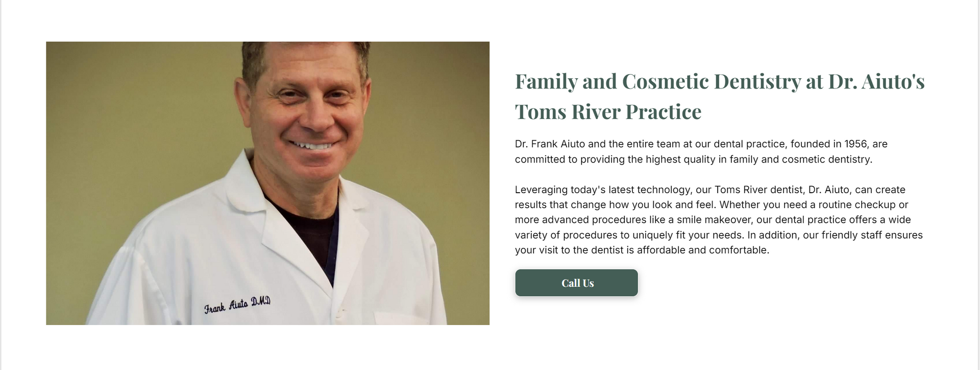Click the paragraph starting Leveraging today's latest technology
This screenshot has height=370, width=980.
(719, 220)
